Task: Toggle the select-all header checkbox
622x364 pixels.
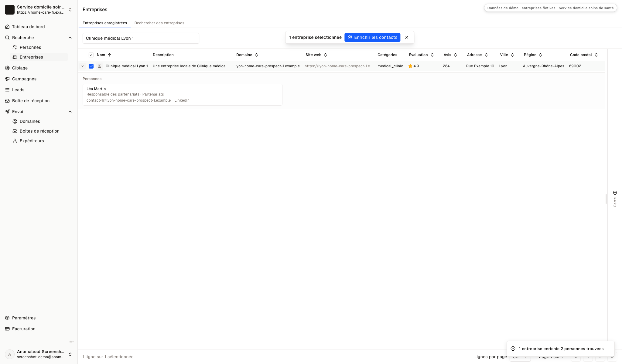Action: [x=91, y=55]
